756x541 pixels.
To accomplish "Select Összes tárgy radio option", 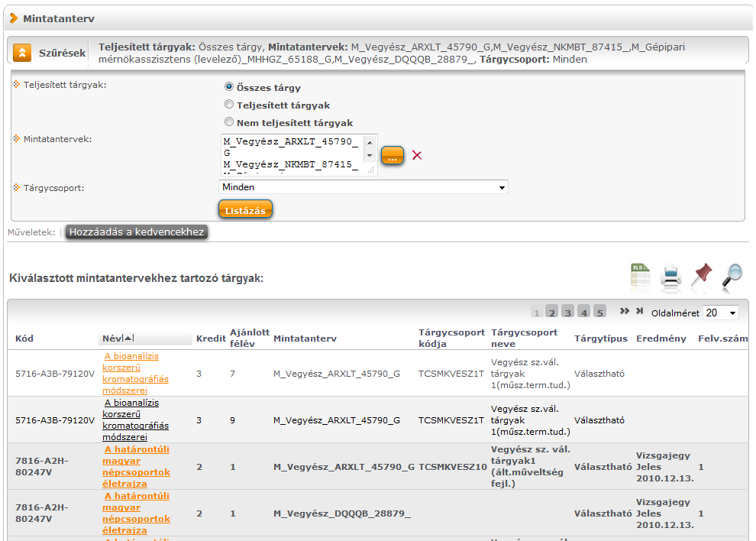I will click(229, 87).
